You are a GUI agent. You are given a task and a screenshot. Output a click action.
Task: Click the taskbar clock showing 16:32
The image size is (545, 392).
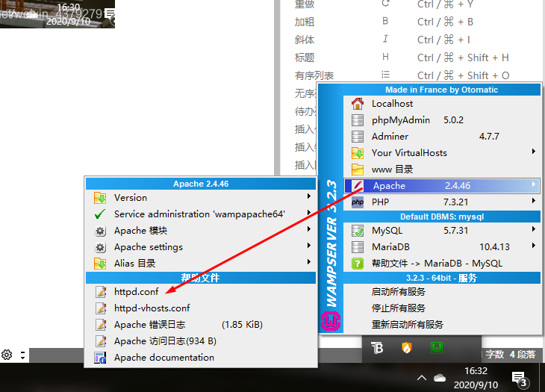coord(476,378)
